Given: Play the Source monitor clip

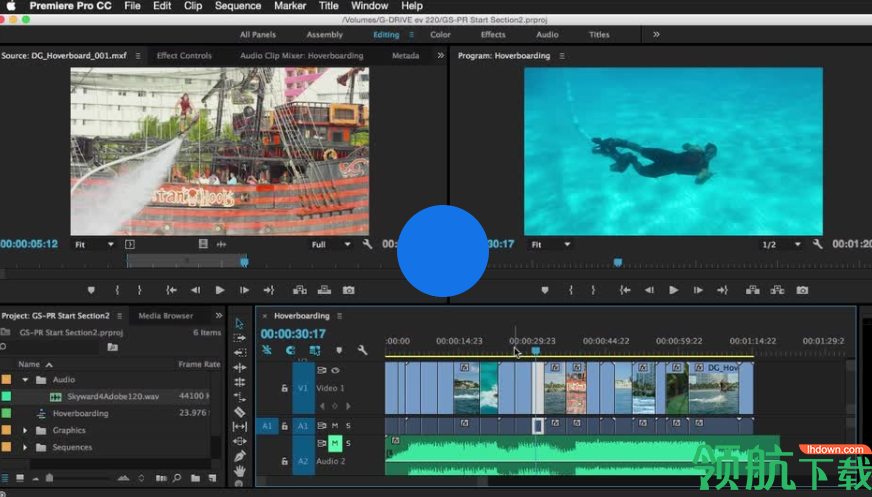Looking at the screenshot, I should (x=220, y=290).
